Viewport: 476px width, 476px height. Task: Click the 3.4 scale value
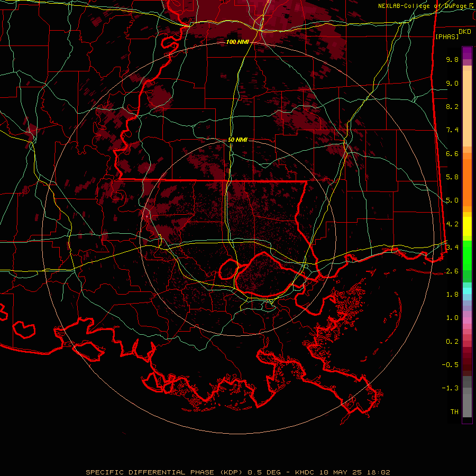(x=452, y=248)
